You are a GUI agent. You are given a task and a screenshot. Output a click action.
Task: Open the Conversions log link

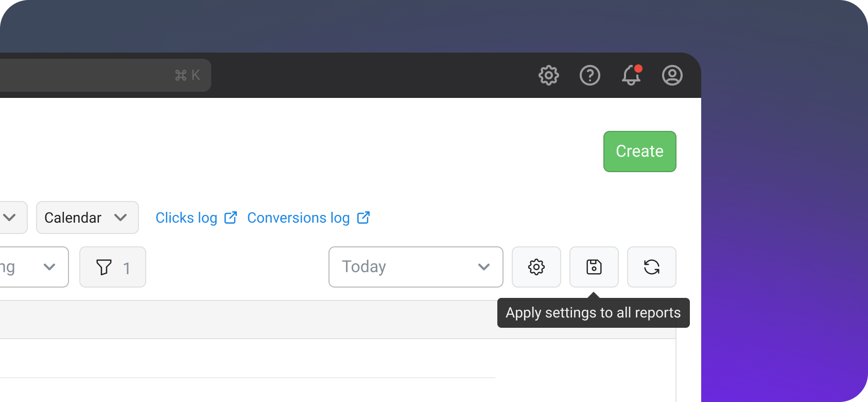click(x=299, y=218)
